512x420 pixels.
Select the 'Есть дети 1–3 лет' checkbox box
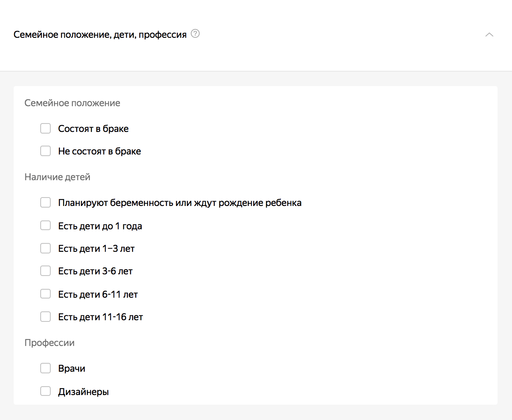(x=45, y=248)
